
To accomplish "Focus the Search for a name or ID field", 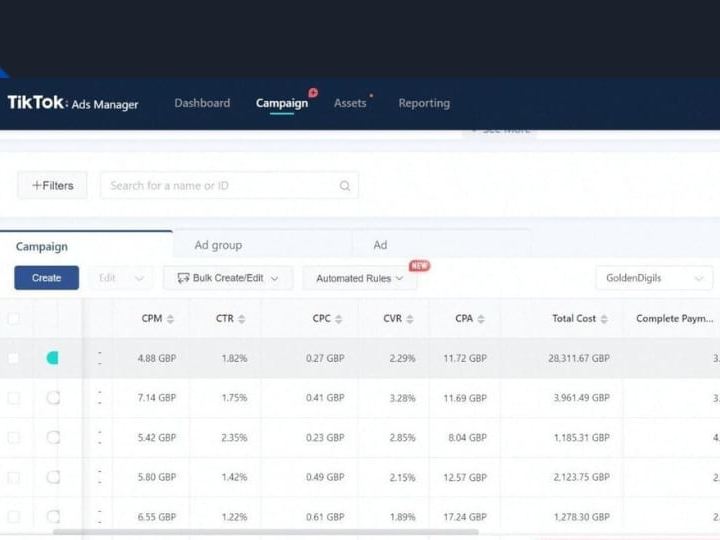I will [229, 186].
